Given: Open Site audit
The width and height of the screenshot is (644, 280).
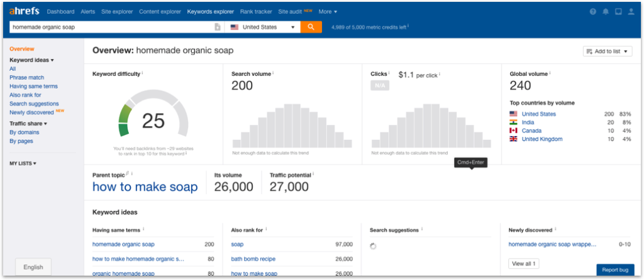Looking at the screenshot, I should click(290, 11).
